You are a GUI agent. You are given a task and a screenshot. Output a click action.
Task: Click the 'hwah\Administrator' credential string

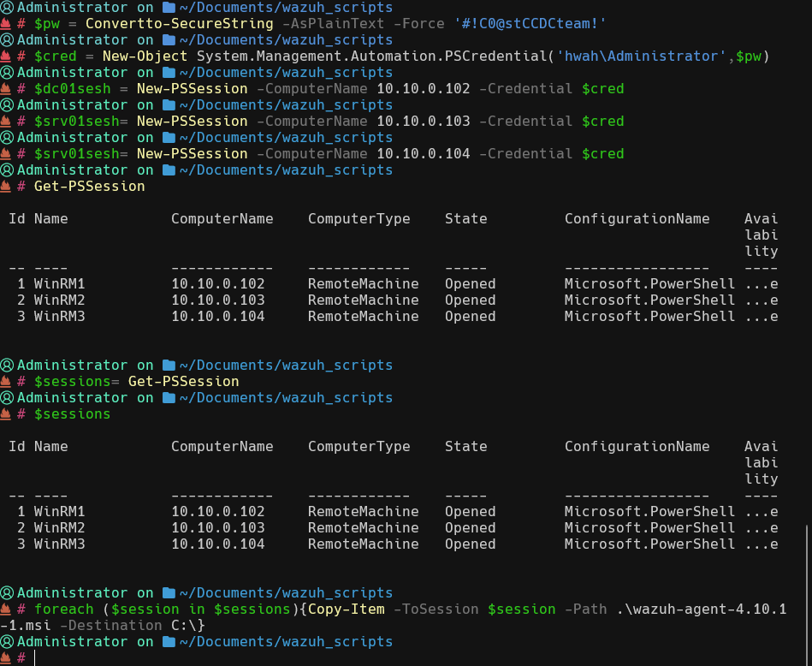pyautogui.click(x=637, y=56)
